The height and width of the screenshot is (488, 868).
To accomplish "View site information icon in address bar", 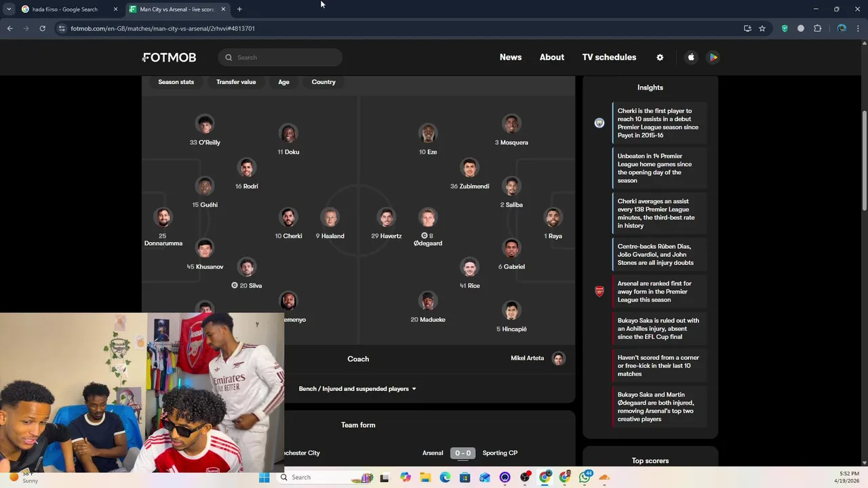I will pyautogui.click(x=62, y=28).
